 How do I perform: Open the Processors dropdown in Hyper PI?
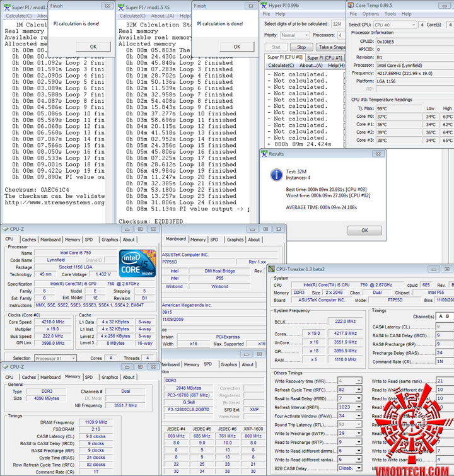[340, 35]
